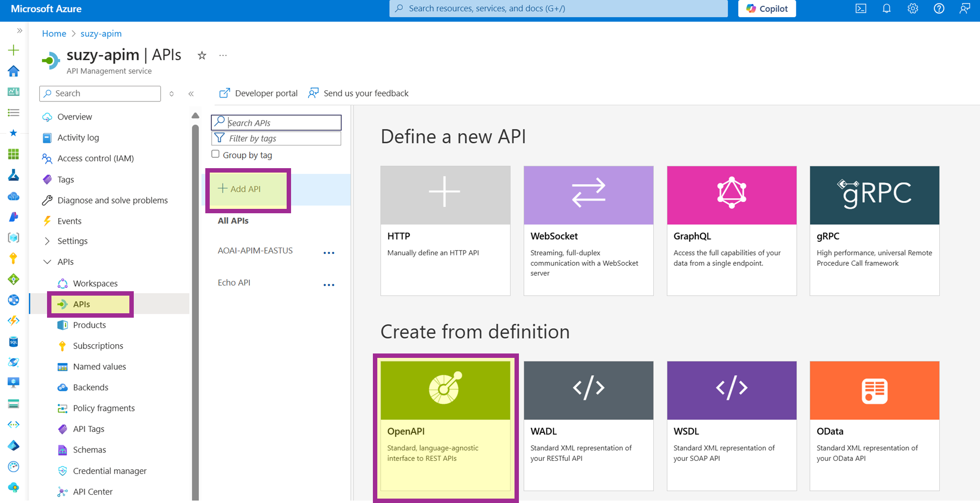Go to Named values in sidebar
980x503 pixels.
click(99, 367)
